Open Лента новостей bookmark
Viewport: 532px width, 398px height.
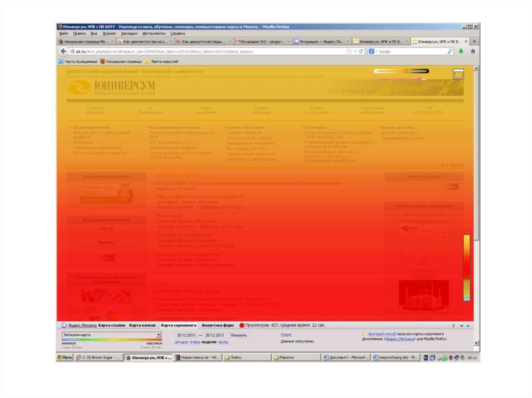pyautogui.click(x=162, y=62)
